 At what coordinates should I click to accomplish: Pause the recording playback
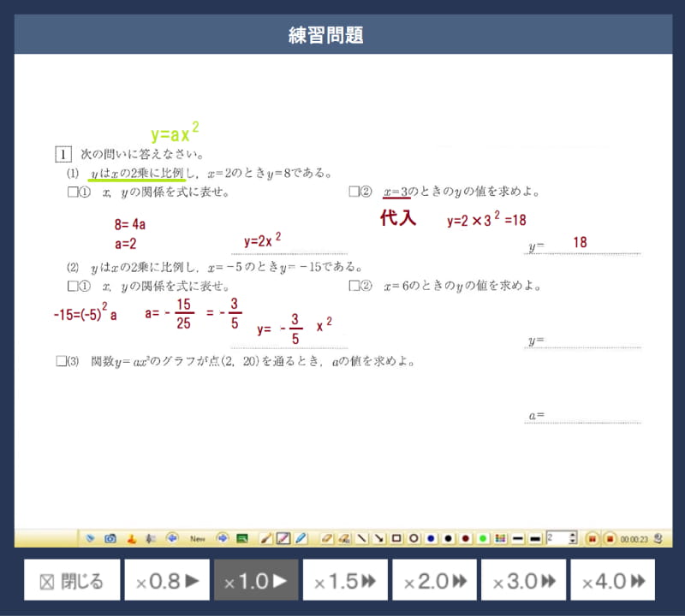592,538
